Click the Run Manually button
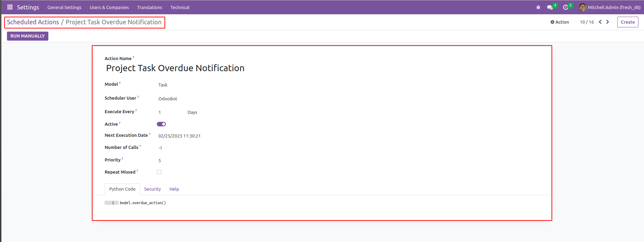This screenshot has width=644, height=242. coord(27,36)
